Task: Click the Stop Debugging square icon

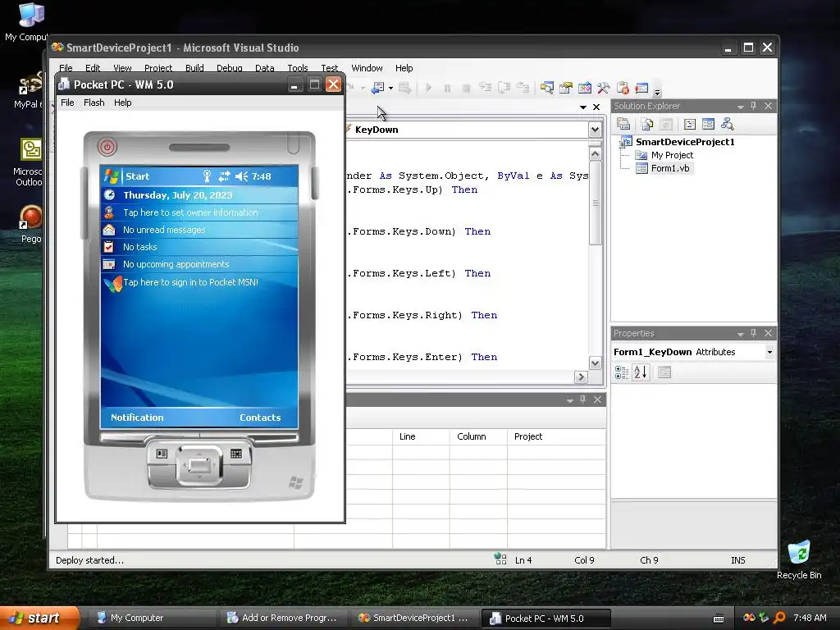Action: [x=466, y=88]
